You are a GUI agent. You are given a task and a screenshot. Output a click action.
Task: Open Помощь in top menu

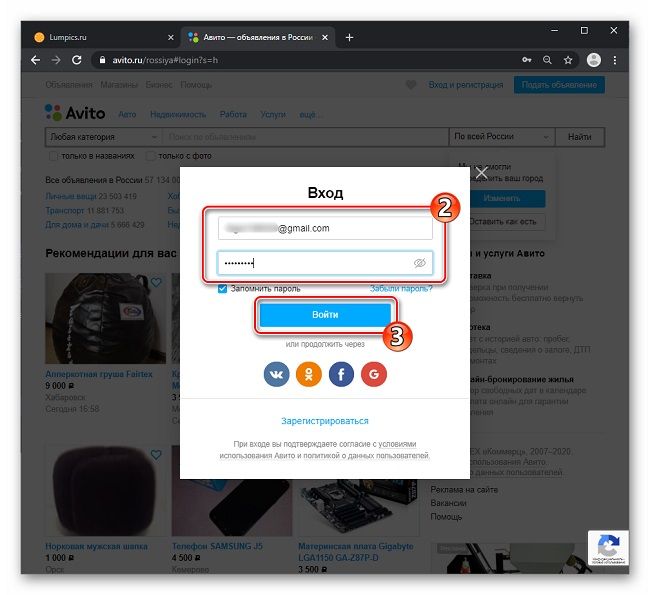(x=196, y=85)
